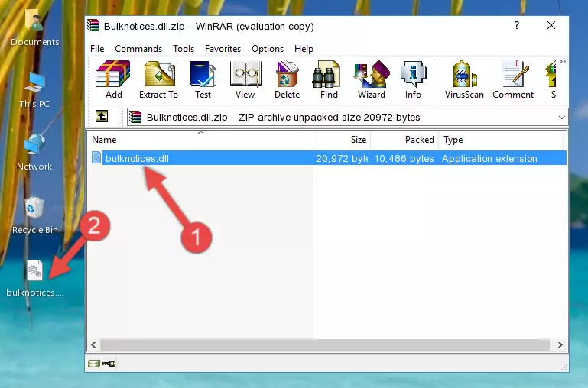This screenshot has height=388, width=588.
Task: Open the Options menu
Action: point(268,49)
